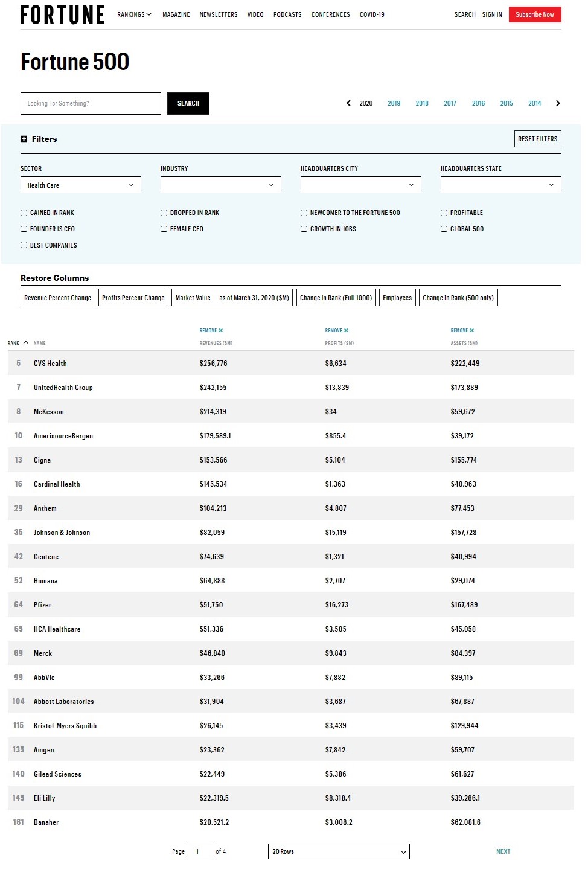Restore the Employees column
The height and width of the screenshot is (878, 588).
tap(397, 297)
